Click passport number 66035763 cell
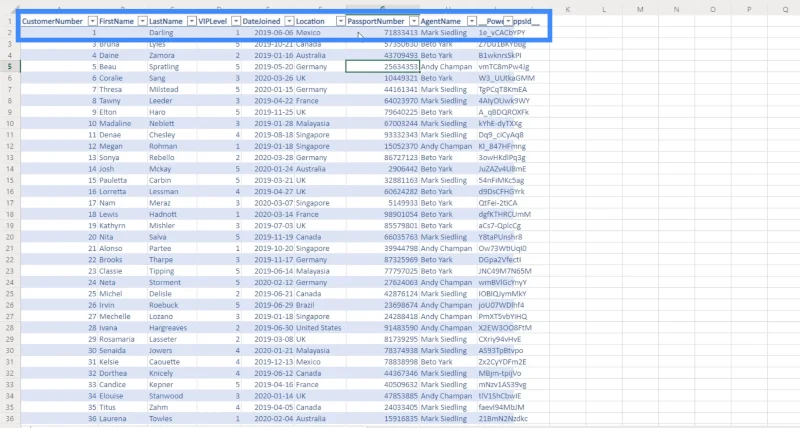The width and height of the screenshot is (800, 428). click(383, 237)
